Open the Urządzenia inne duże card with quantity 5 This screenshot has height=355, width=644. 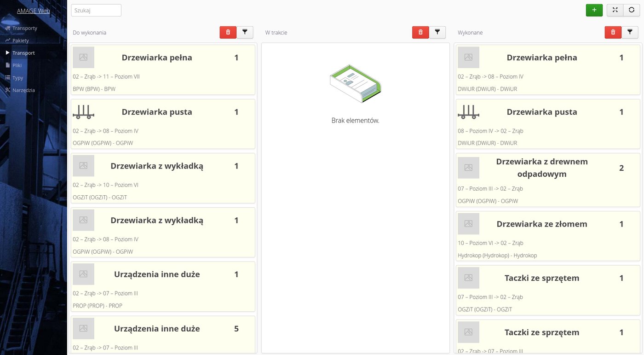(x=163, y=335)
